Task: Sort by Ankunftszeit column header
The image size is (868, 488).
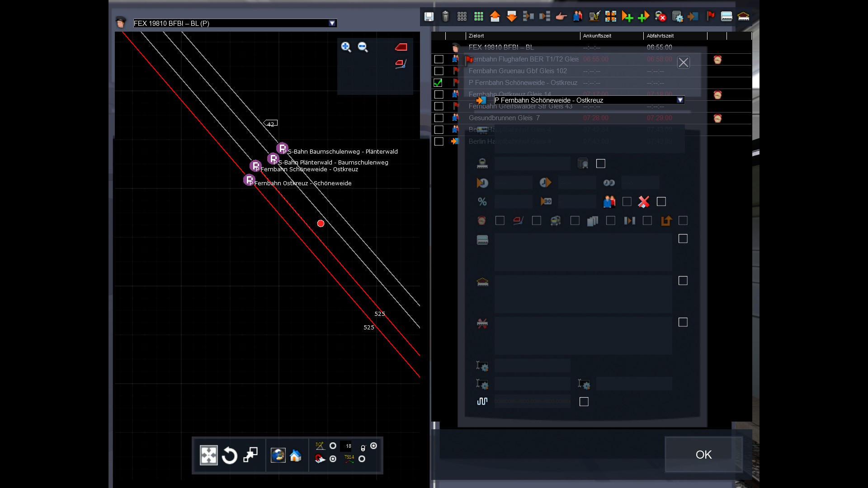Action: click(x=597, y=36)
